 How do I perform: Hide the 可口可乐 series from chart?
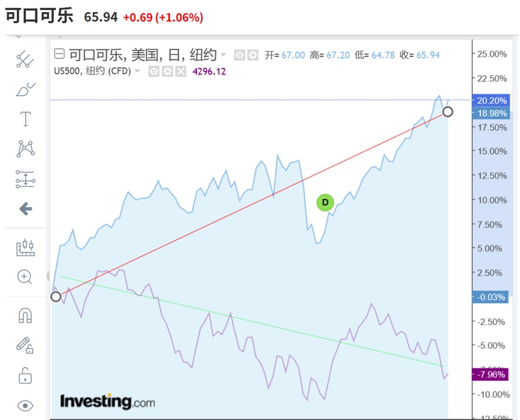(x=239, y=55)
